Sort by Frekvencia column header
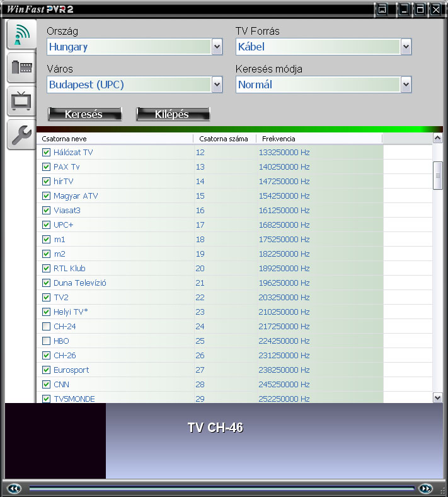The height and width of the screenshot is (497, 448). pos(319,139)
